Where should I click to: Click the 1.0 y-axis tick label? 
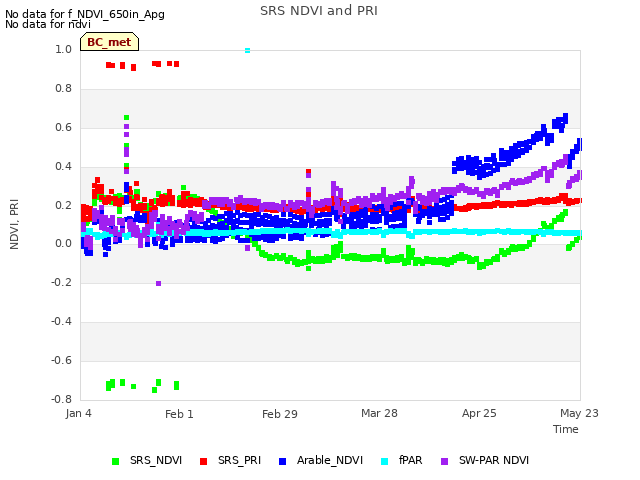[x=63, y=49]
